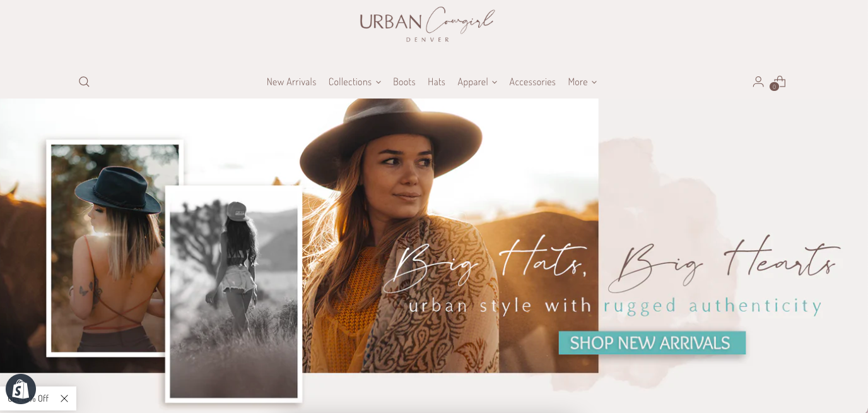
Task: Expand the More dropdown menu
Action: tap(582, 82)
